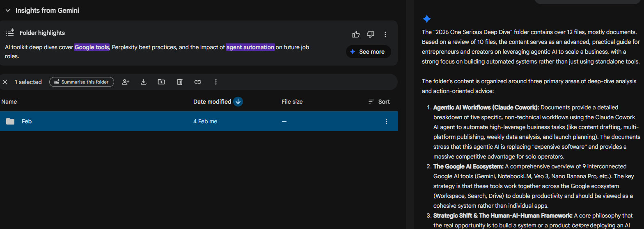The image size is (644, 229).
Task: Share the selected folder with people
Action: [x=126, y=82]
